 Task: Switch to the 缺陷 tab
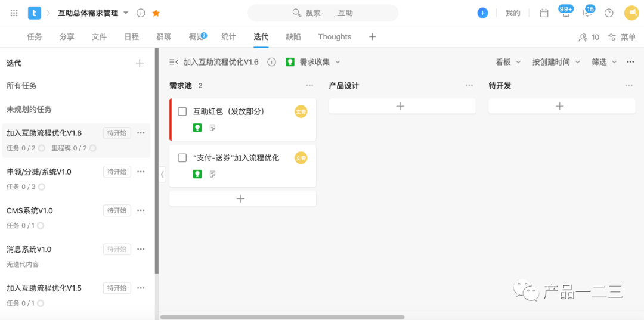coord(293,37)
